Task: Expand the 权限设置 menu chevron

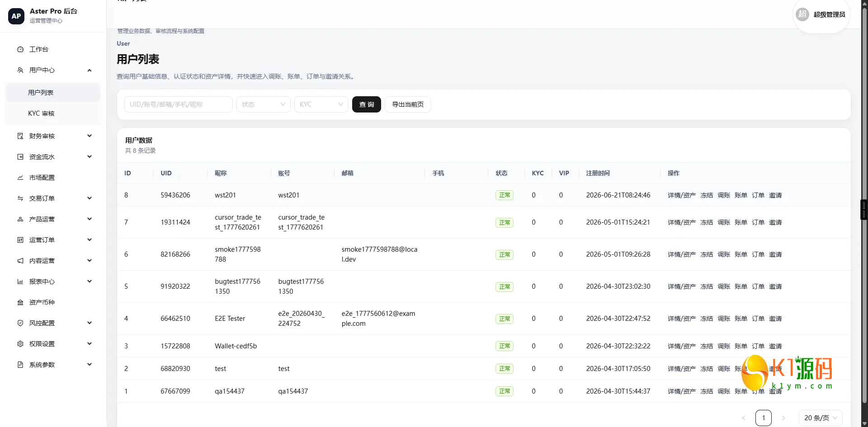Action: point(90,344)
